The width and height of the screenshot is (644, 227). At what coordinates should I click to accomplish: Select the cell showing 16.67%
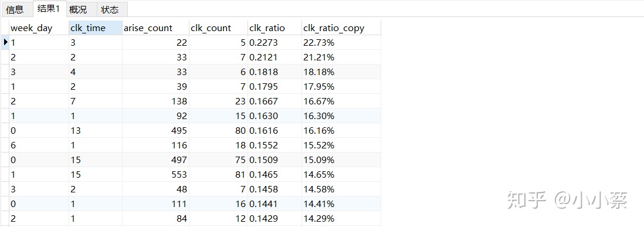pyautogui.click(x=341, y=101)
